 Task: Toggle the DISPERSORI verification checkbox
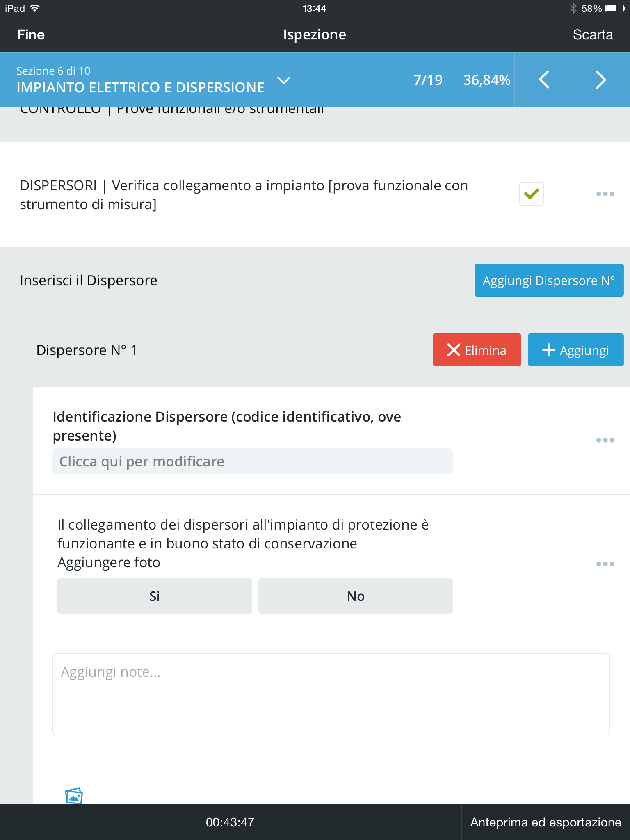pos(532,194)
